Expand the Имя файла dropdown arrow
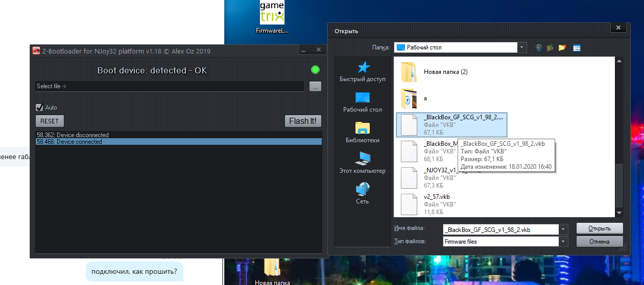Viewport: 644px width, 285px height. (x=563, y=229)
